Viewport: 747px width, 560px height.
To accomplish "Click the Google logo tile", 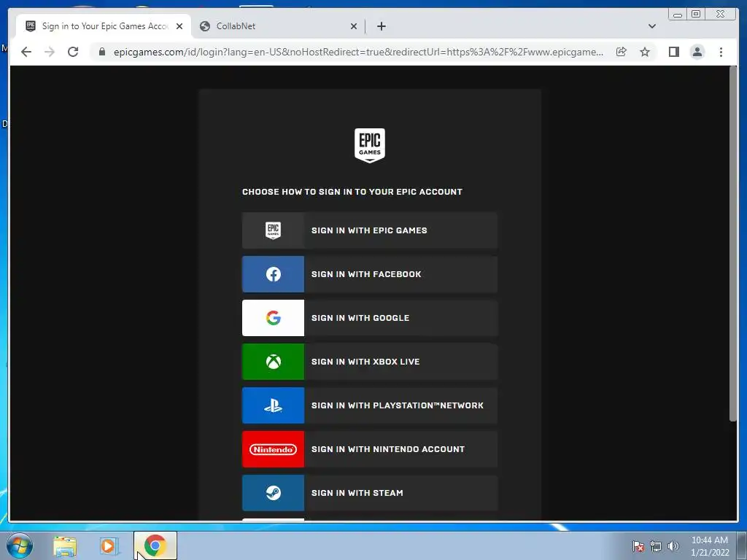I will pos(273,318).
